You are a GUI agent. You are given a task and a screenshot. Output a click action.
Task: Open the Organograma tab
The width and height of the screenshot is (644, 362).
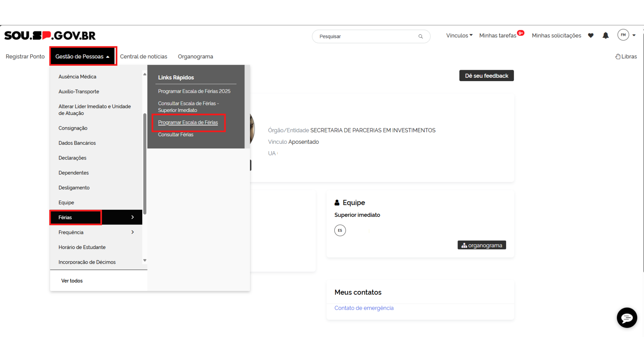click(195, 57)
